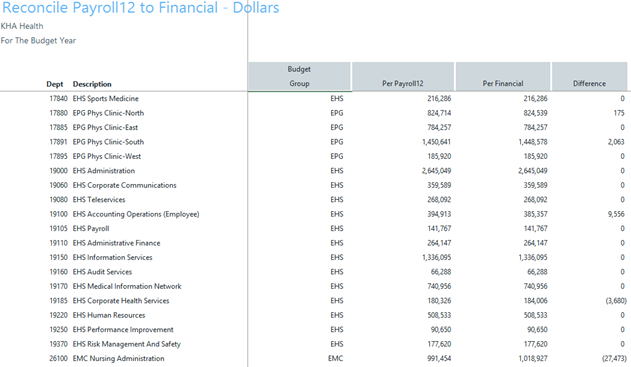Select the EPG Phys Clinic-North description
The width and height of the screenshot is (631, 367).
point(108,113)
